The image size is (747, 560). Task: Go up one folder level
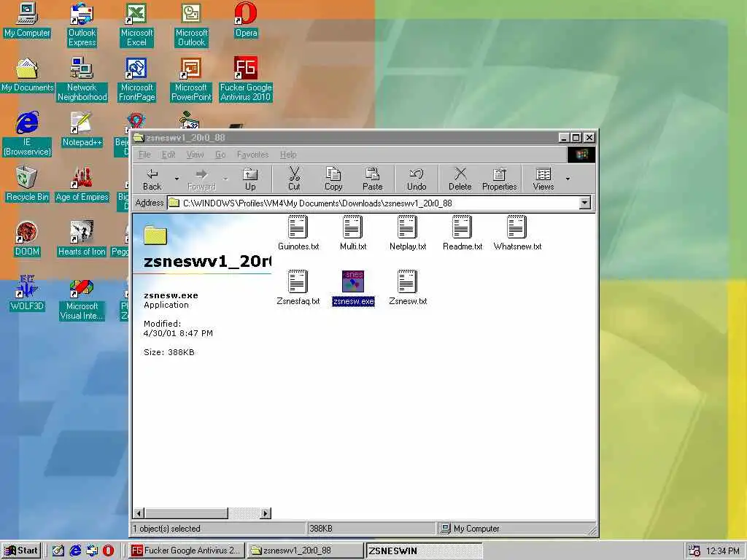pyautogui.click(x=250, y=179)
